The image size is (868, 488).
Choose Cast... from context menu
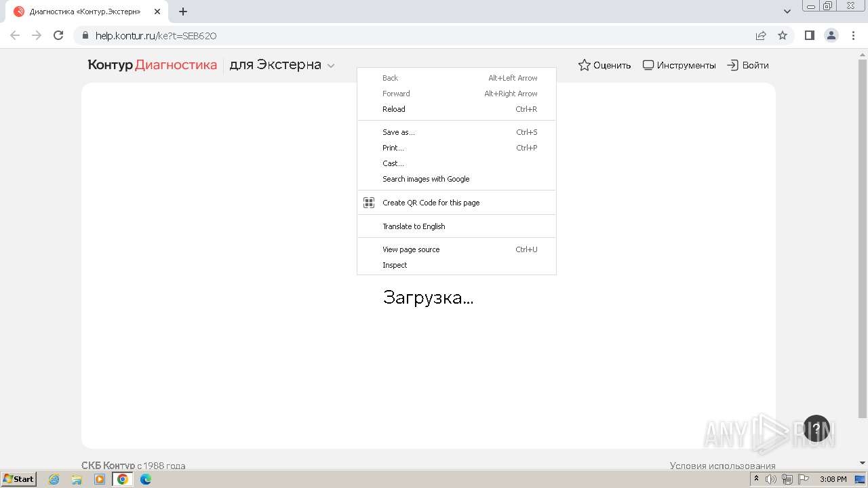point(456,163)
